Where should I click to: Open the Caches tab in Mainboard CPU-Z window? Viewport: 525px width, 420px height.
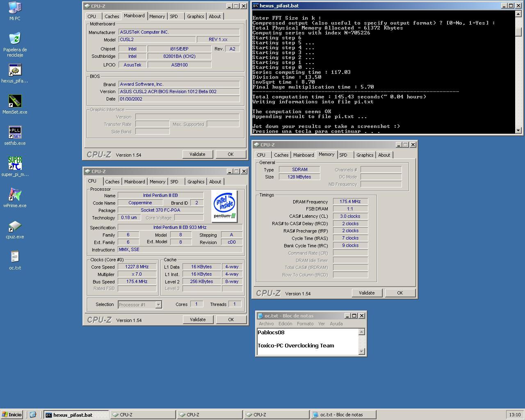pos(112,16)
